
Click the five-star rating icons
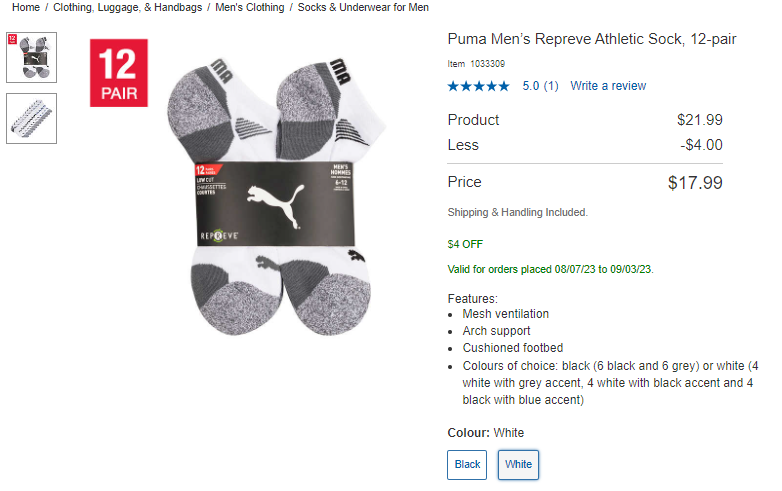coord(480,86)
